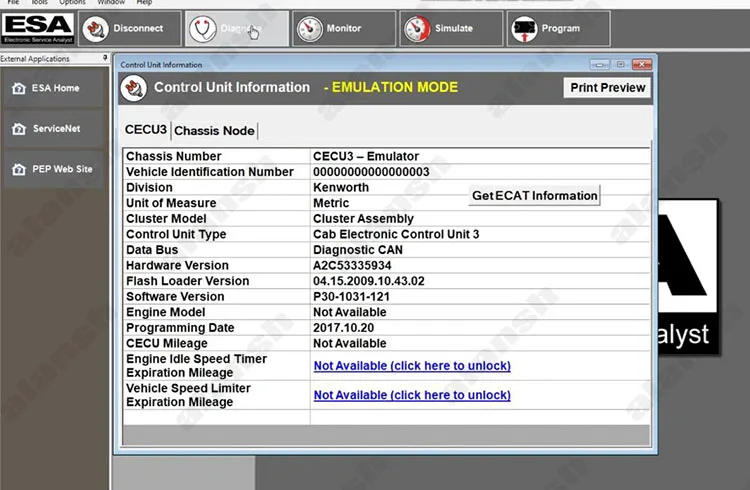Viewport: 750px width, 490px height.
Task: Switch to the Chassis Node tab
Action: [x=214, y=131]
